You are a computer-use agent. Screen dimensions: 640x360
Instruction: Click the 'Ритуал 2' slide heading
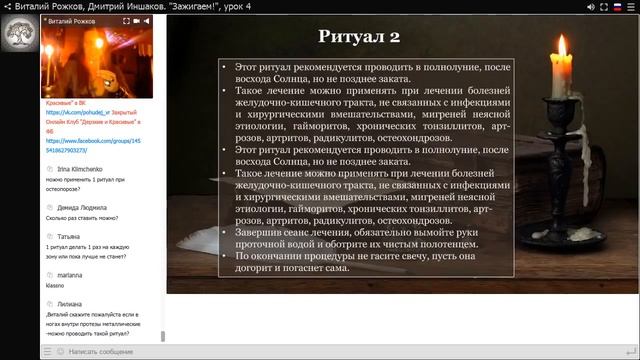point(359,36)
